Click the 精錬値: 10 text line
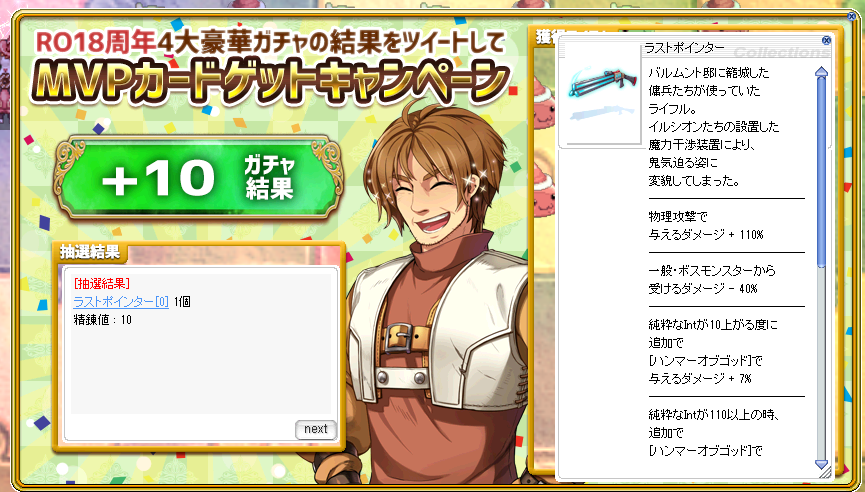 pyautogui.click(x=103, y=320)
